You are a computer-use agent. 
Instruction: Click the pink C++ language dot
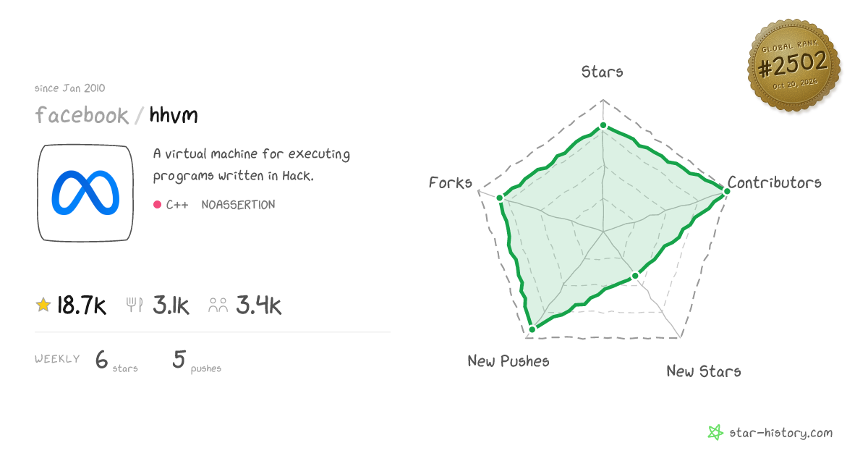coord(157,205)
